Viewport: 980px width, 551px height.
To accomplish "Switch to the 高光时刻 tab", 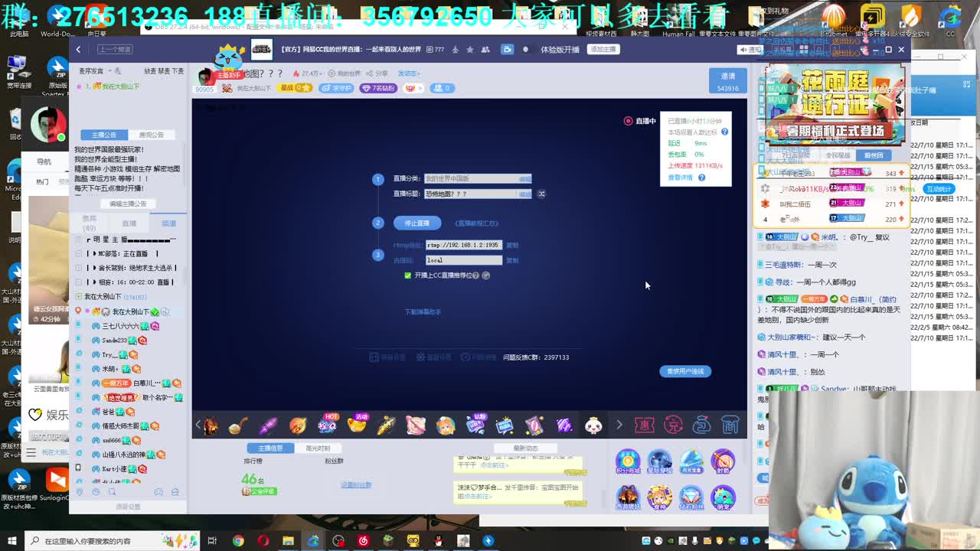I will (x=318, y=448).
